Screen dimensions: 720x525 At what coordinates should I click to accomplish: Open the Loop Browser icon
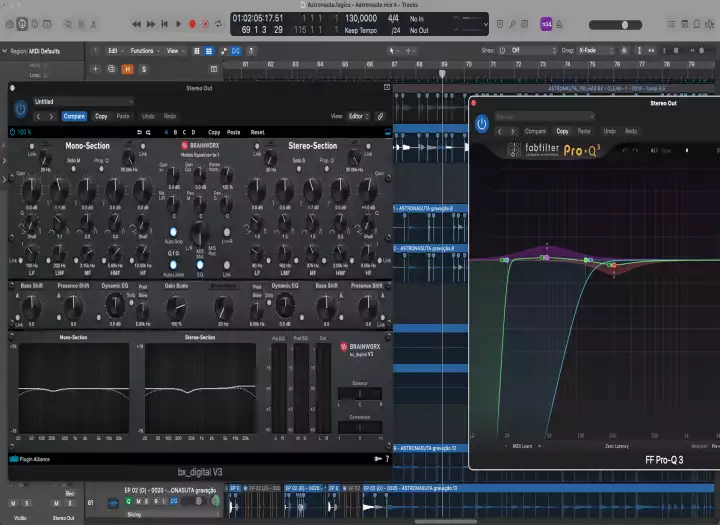[x=697, y=24]
